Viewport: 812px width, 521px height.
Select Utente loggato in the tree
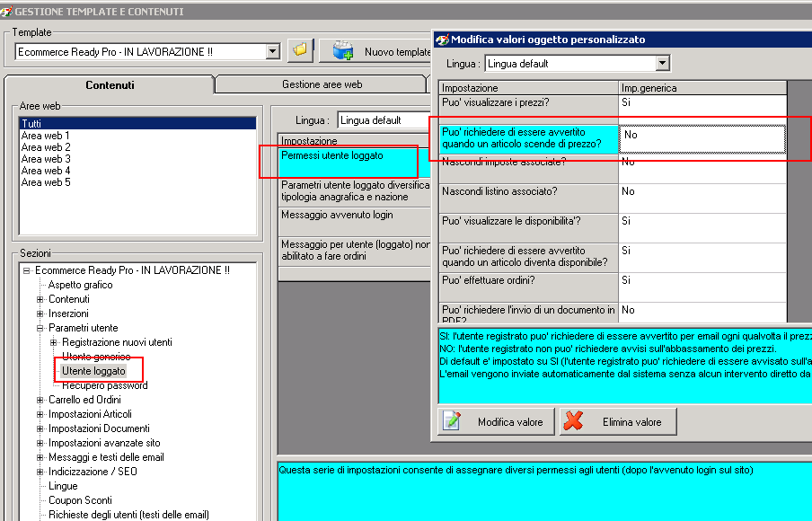tap(93, 371)
